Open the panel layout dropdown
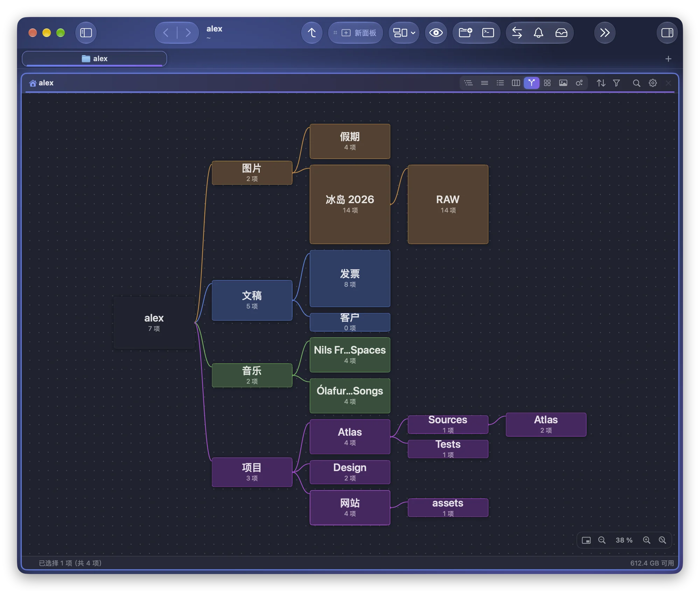The image size is (700, 591). click(x=404, y=33)
